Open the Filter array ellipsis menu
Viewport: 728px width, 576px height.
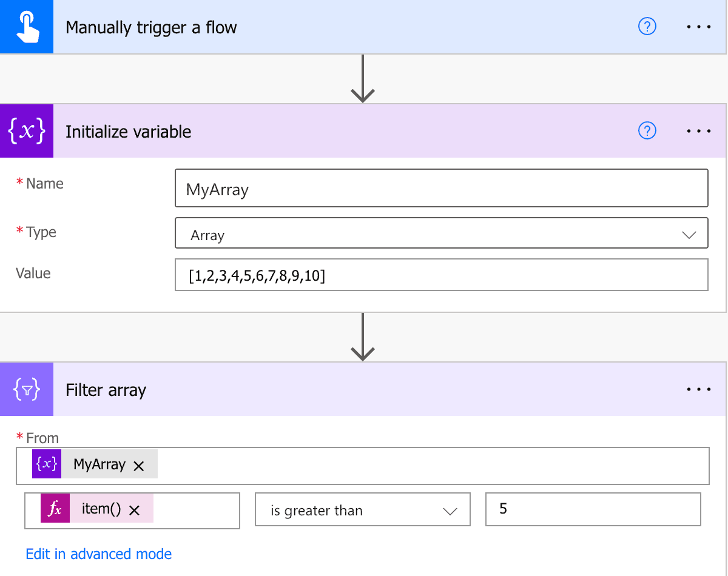[698, 389]
